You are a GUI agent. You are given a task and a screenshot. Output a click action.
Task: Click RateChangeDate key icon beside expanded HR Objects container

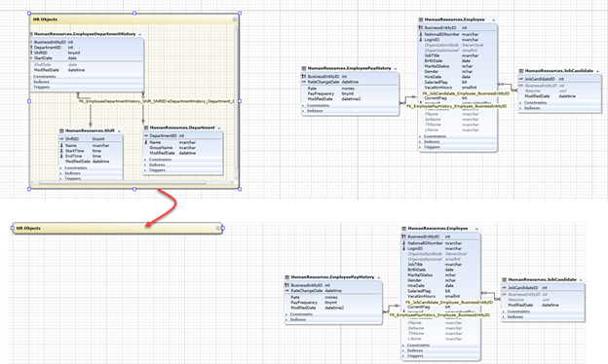click(304, 82)
